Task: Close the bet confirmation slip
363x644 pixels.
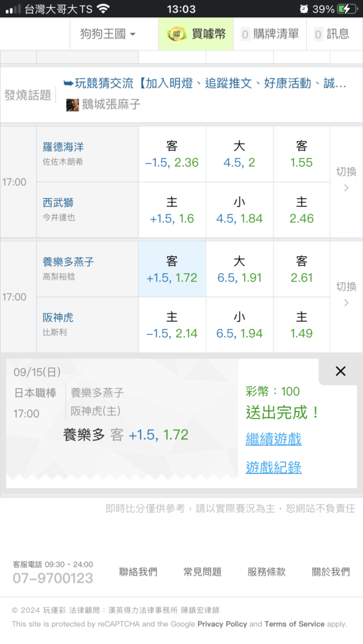Action: 340,372
